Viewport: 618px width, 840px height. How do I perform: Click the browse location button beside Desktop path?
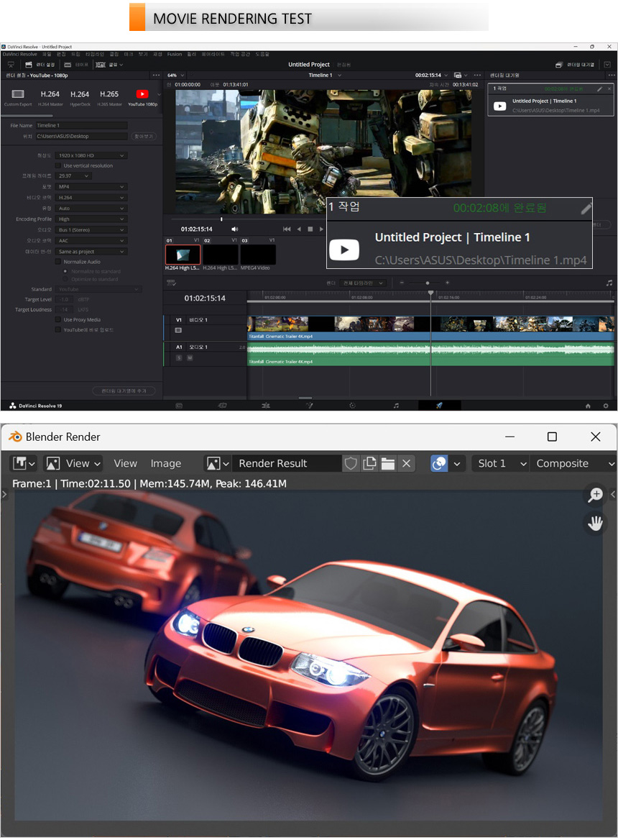[144, 136]
